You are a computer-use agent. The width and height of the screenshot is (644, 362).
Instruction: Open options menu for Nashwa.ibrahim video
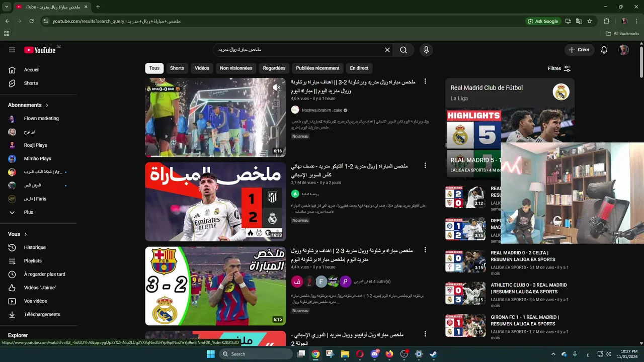pos(425,81)
